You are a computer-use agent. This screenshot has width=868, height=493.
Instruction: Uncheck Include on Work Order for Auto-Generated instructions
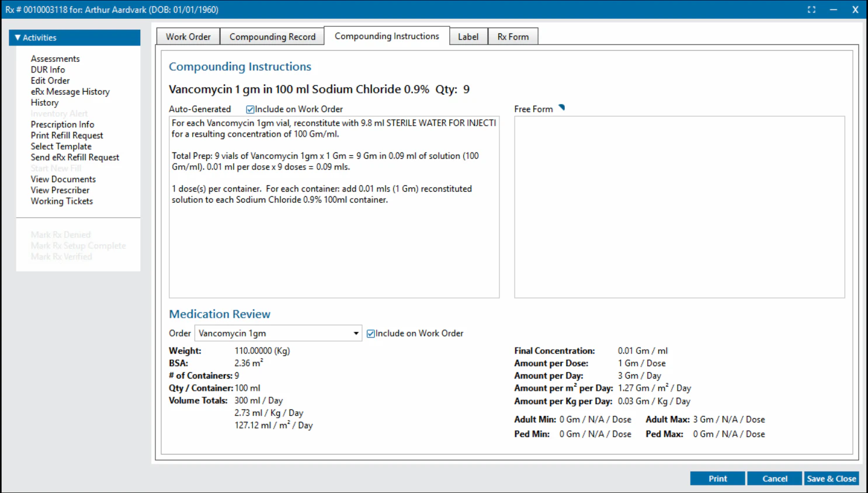(250, 109)
